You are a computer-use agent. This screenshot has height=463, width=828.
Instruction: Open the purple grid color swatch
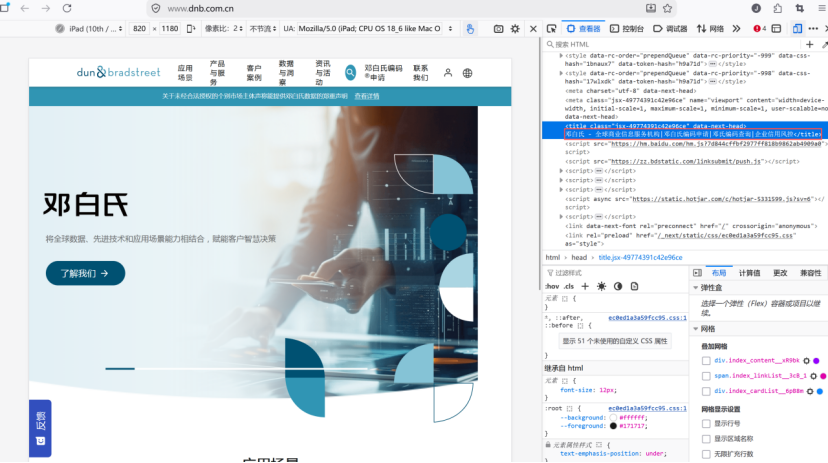816,361
